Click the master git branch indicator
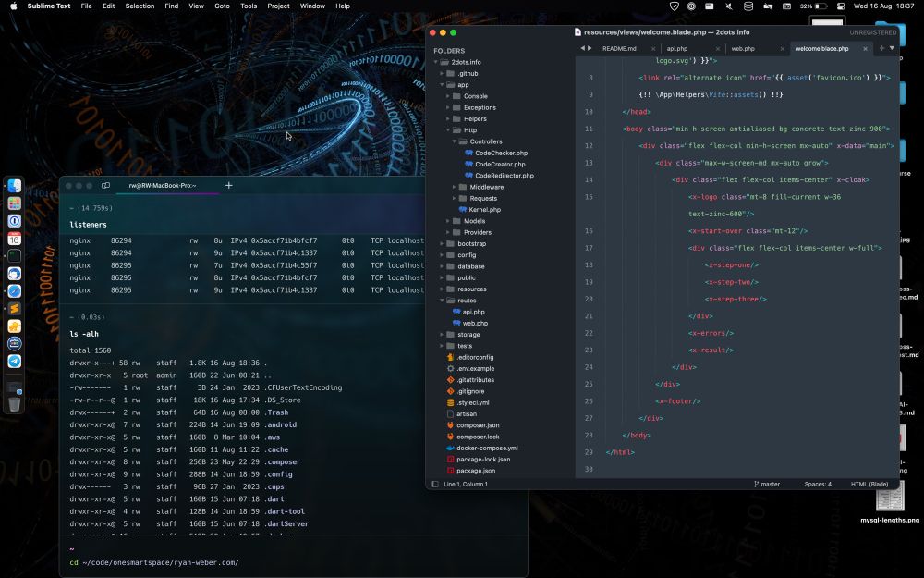This screenshot has height=578, width=924. click(x=767, y=485)
